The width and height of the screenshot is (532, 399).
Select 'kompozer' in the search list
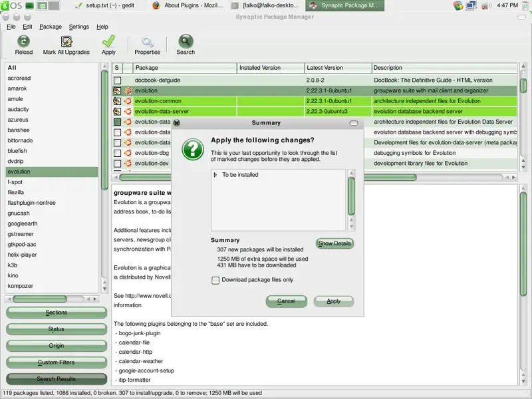coord(52,286)
